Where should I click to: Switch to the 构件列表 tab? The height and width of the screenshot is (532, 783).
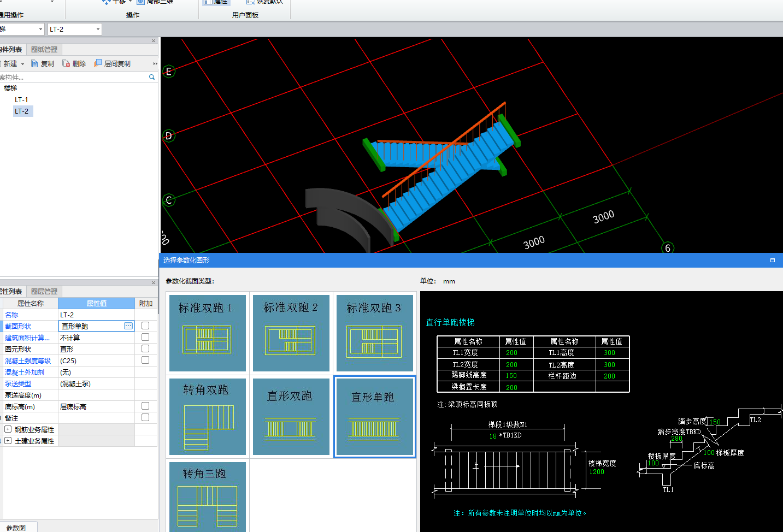12,49
